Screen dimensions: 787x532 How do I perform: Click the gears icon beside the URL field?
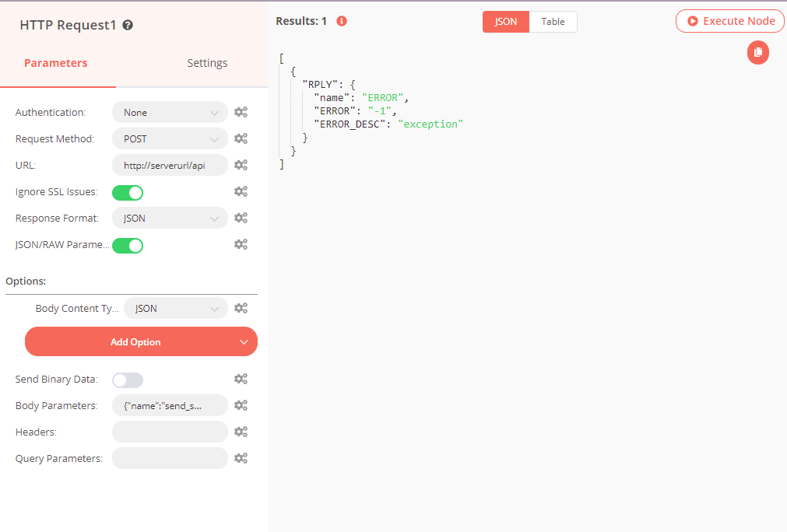(241, 165)
